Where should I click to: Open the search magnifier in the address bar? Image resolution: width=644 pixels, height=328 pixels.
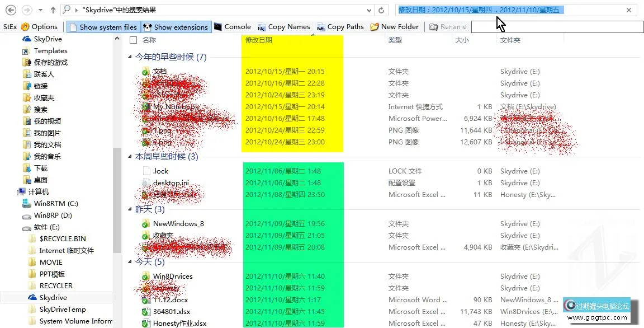tap(65, 10)
